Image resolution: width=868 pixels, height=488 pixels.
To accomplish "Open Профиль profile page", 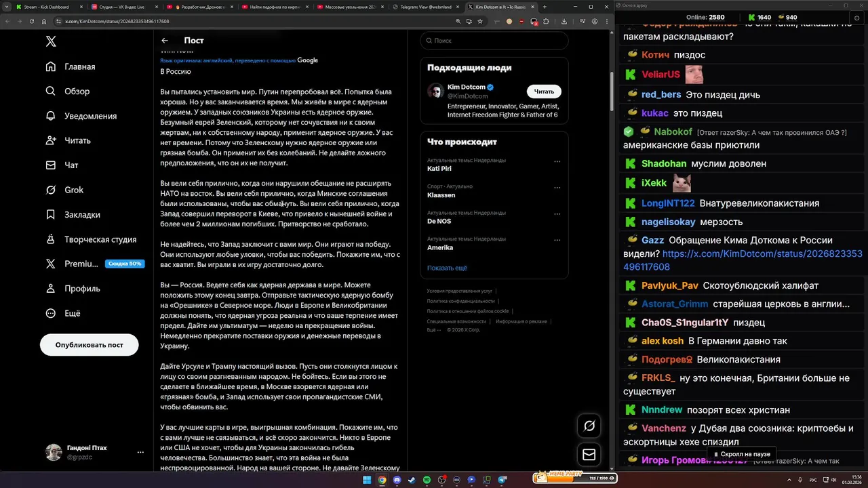I will [x=73, y=288].
